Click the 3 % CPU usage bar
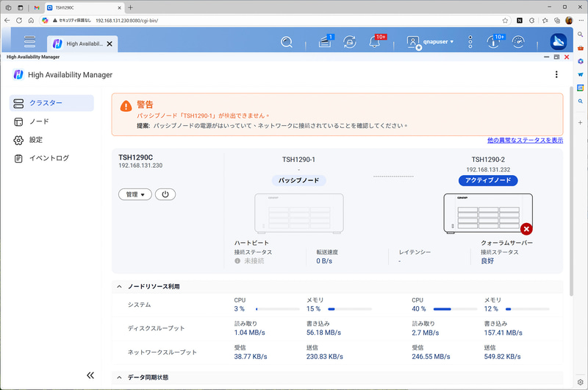Image resolution: width=588 pixels, height=390 pixels. pos(278,309)
